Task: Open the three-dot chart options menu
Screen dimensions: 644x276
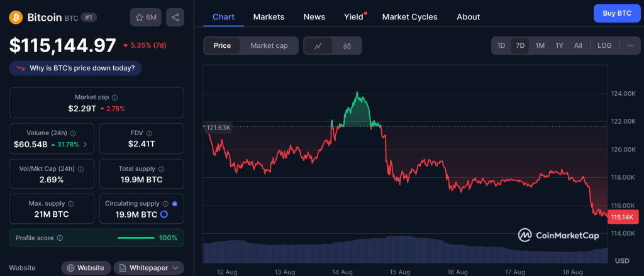Action: pyautogui.click(x=630, y=45)
